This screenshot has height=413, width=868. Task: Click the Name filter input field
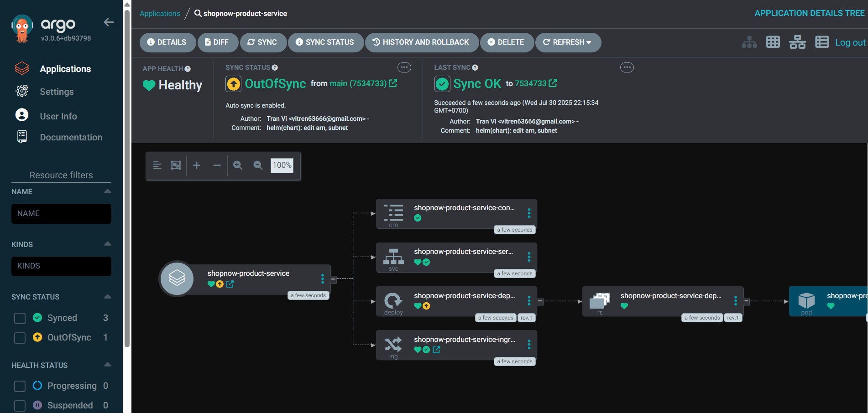61,214
